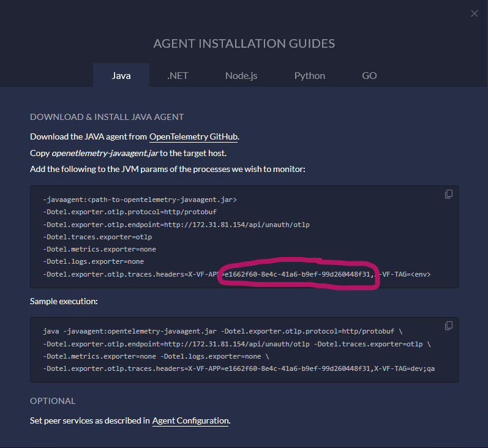488x448 pixels.
Task: Click the -Dotel.traces.exporter=otlp line
Action: coord(97,237)
